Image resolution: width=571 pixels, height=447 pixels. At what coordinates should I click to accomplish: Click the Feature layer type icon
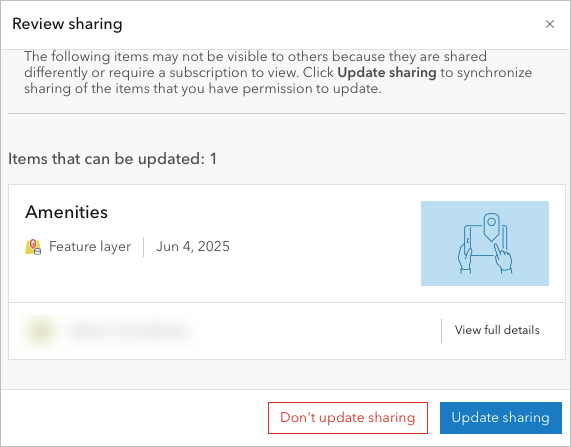coord(33,247)
